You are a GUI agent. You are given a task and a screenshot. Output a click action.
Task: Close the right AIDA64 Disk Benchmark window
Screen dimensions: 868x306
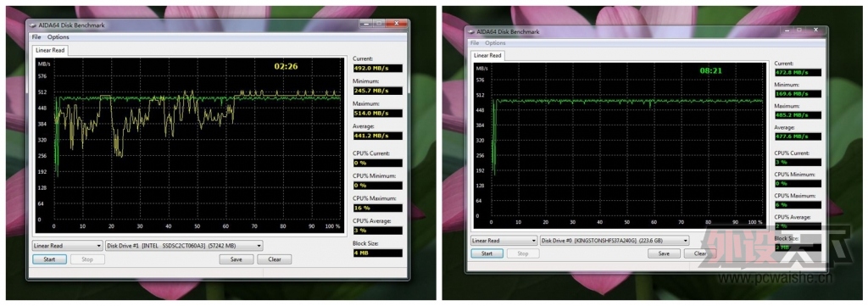(x=816, y=30)
